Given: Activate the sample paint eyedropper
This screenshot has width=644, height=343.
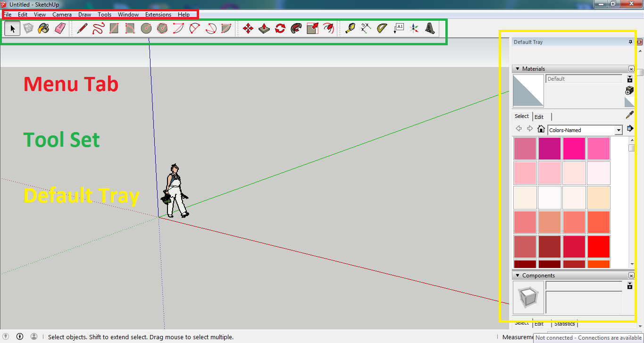Looking at the screenshot, I should click(x=630, y=115).
